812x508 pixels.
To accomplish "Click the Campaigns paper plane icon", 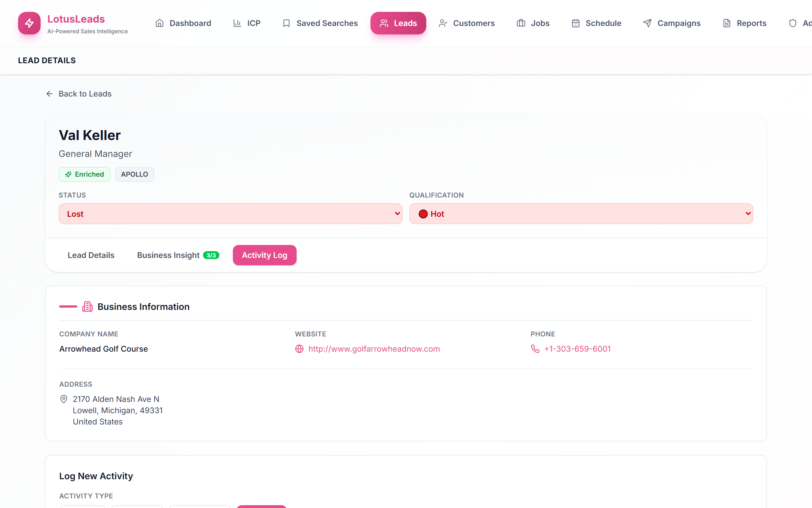I will point(647,23).
